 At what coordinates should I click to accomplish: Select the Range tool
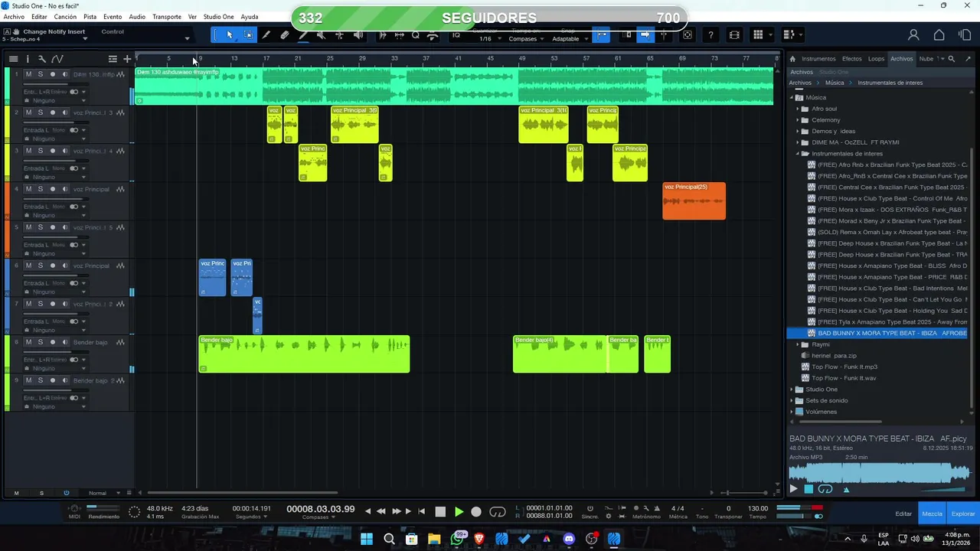[248, 34]
